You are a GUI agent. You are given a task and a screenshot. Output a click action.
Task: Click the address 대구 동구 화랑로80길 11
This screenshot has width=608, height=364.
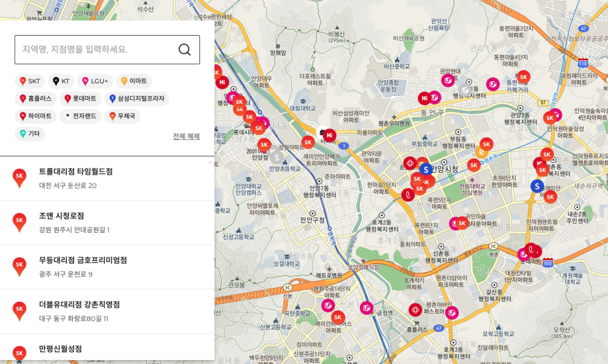pyautogui.click(x=73, y=319)
